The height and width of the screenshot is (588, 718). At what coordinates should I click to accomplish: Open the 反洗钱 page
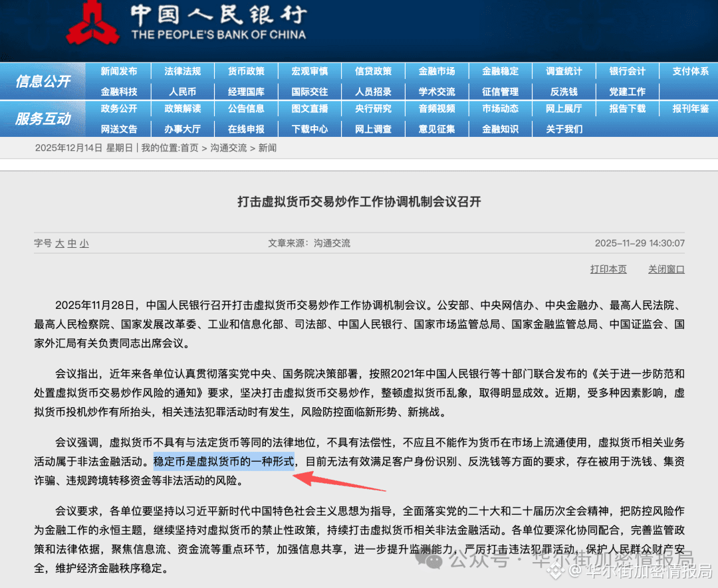(x=564, y=91)
